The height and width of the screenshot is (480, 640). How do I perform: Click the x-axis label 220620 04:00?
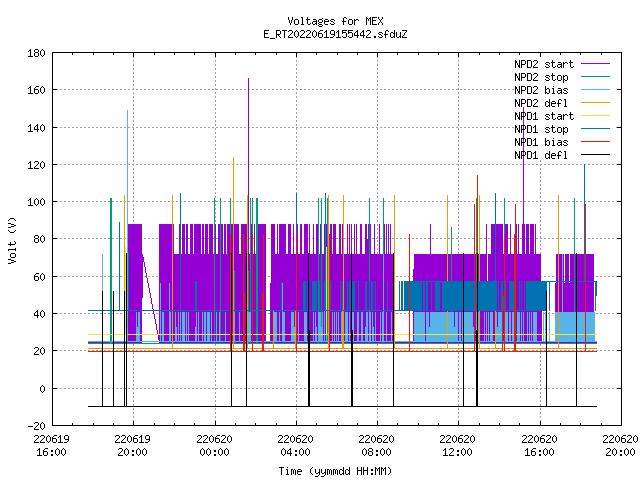[296, 446]
